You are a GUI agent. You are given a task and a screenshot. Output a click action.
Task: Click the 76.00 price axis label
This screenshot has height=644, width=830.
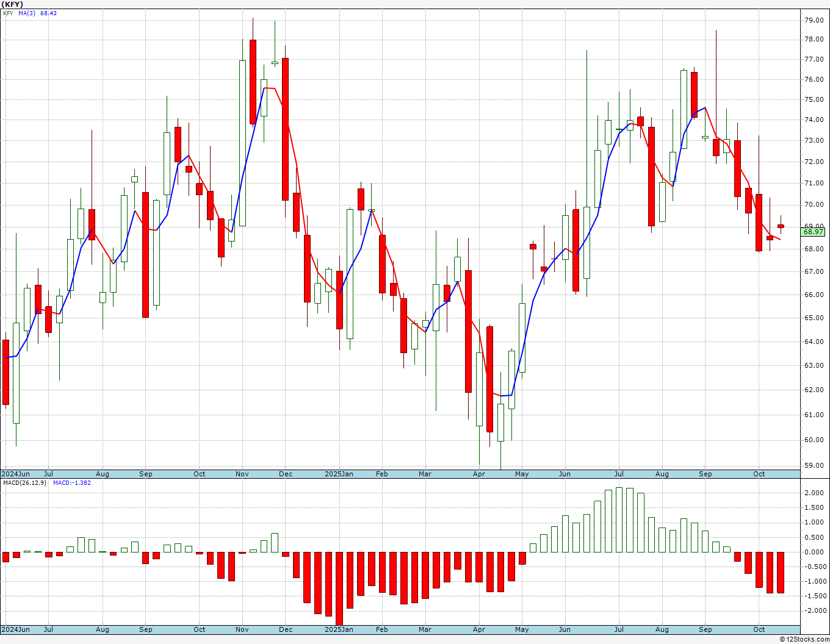pyautogui.click(x=814, y=79)
